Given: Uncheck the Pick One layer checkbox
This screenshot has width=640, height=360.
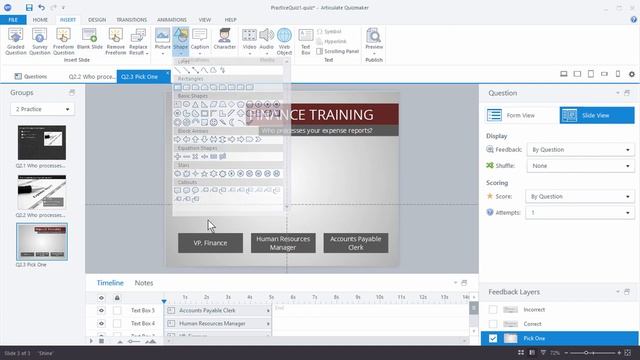Looking at the screenshot, I should click(493, 338).
